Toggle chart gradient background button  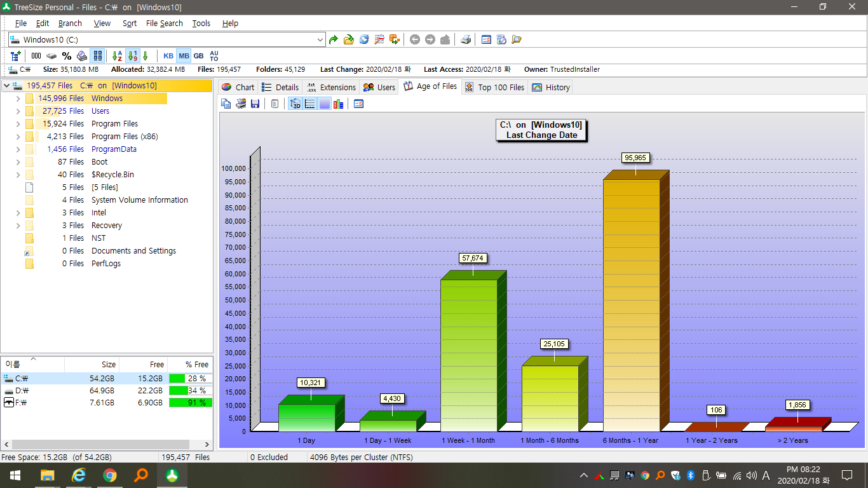325,104
